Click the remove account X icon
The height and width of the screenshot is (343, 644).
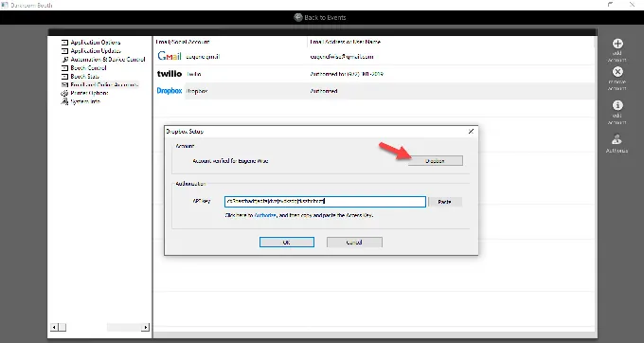click(x=617, y=72)
